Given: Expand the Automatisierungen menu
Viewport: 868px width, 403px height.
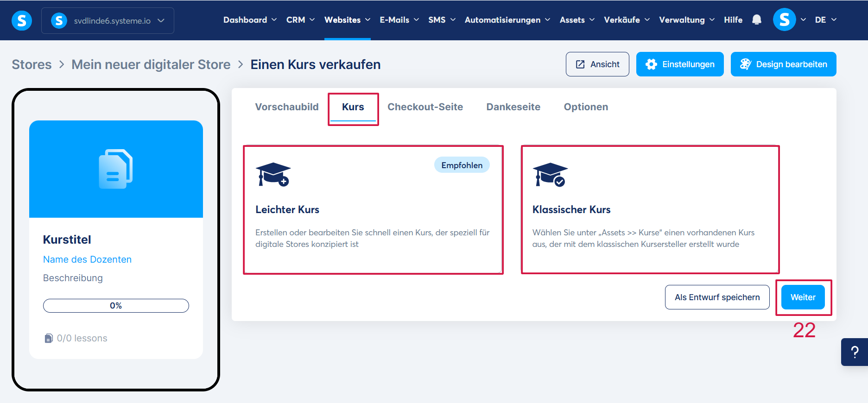Looking at the screenshot, I should point(507,20).
